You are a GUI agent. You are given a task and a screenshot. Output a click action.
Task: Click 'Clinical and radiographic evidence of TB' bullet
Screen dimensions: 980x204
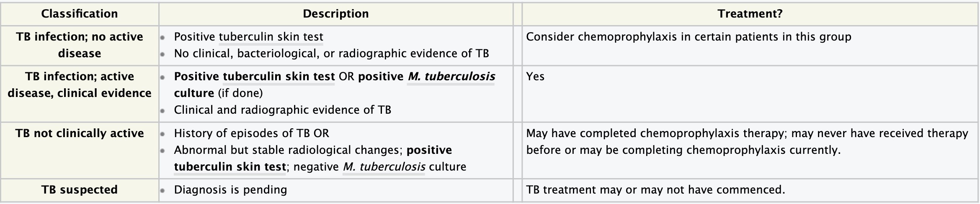click(x=282, y=110)
